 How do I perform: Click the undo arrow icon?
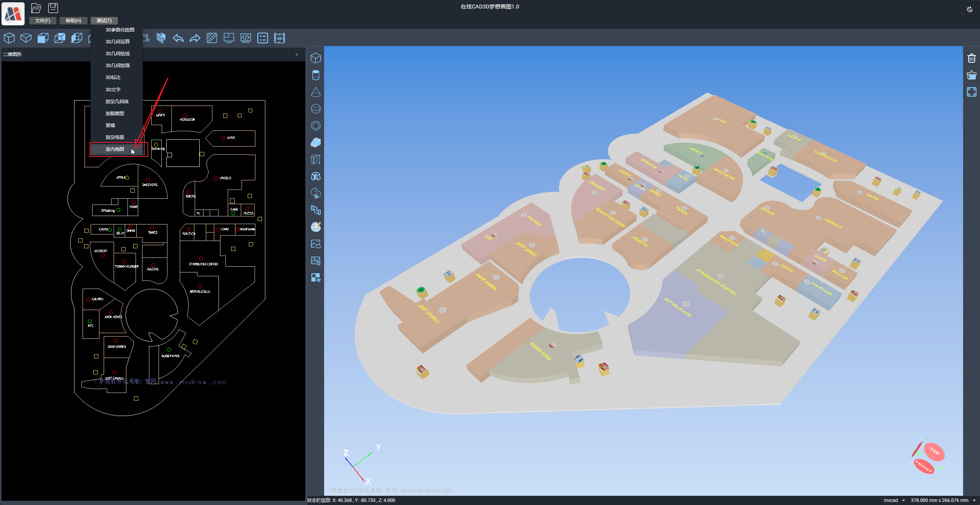178,38
